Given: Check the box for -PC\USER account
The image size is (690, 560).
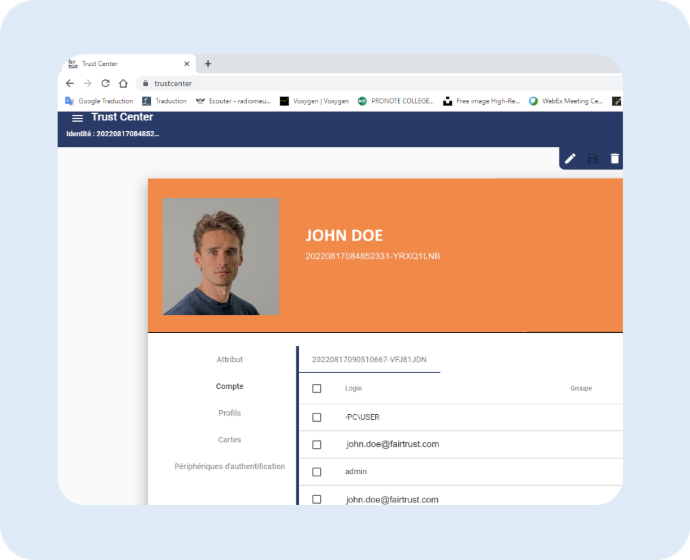Looking at the screenshot, I should coord(317,417).
